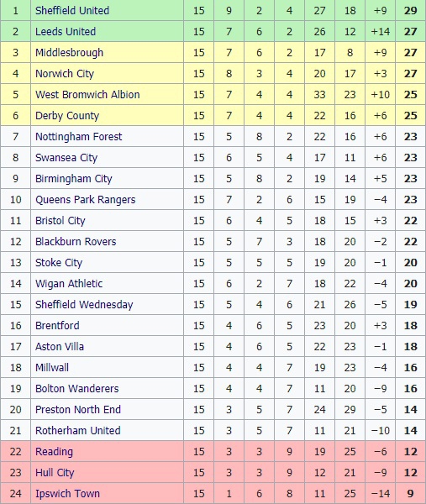Select the Preston North End link
Viewport: 426px width, 504px height.
[x=78, y=410]
